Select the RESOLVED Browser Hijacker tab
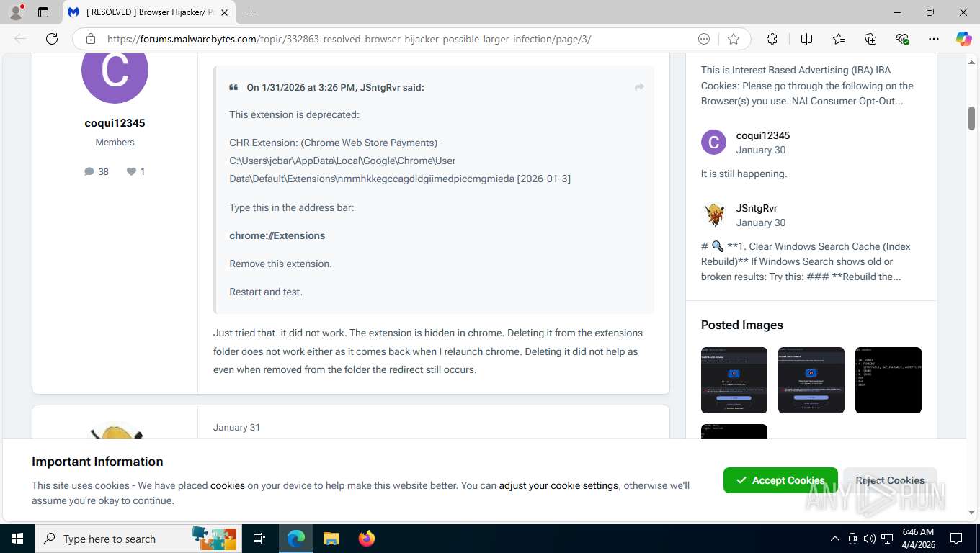This screenshot has width=980, height=553. [149, 12]
